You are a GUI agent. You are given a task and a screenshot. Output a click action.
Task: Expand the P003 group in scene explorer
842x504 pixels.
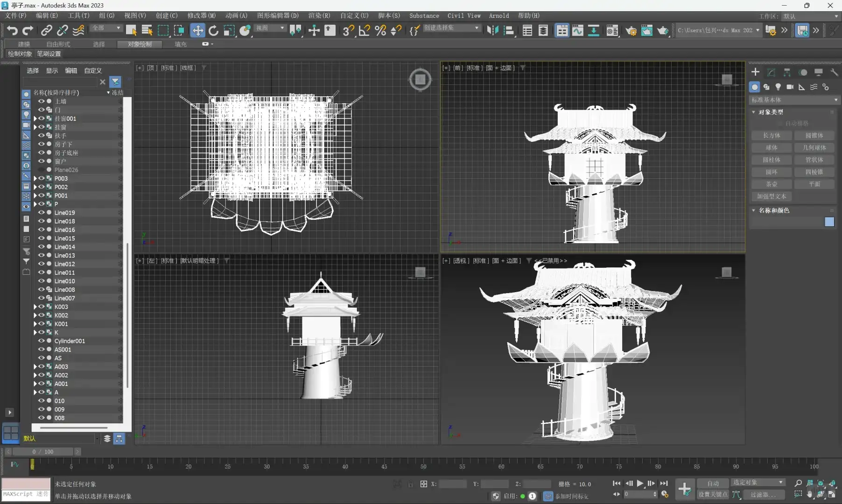35,179
